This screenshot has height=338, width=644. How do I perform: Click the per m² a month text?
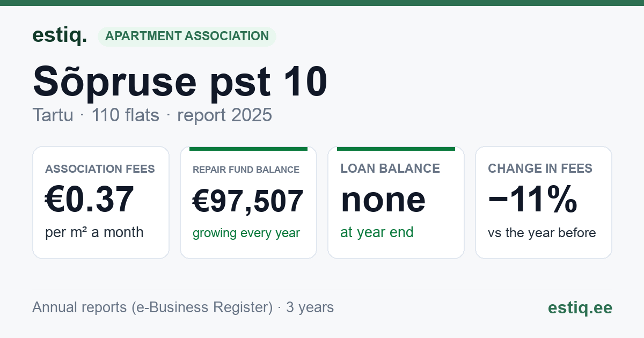click(94, 232)
